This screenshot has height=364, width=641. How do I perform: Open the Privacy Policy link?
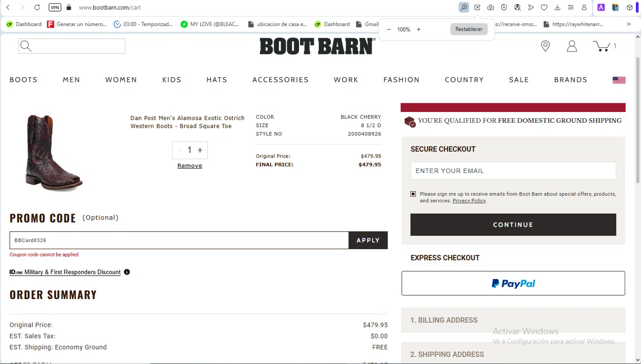click(469, 201)
